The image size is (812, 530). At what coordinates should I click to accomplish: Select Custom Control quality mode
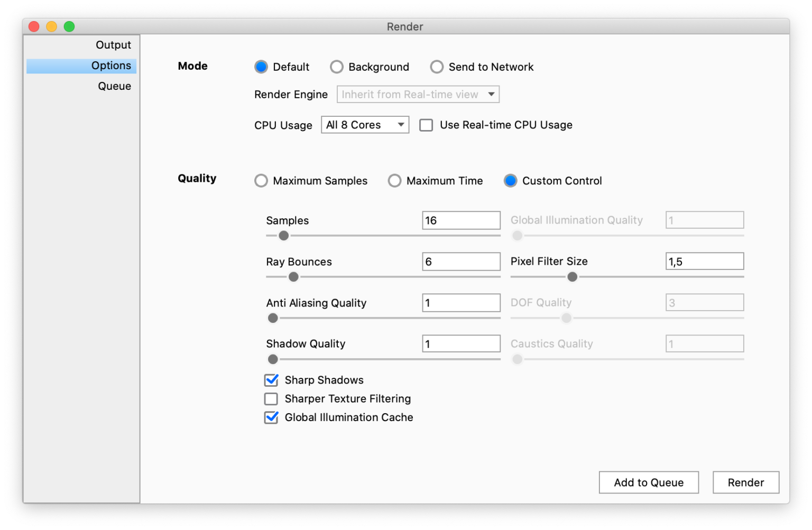pyautogui.click(x=511, y=180)
